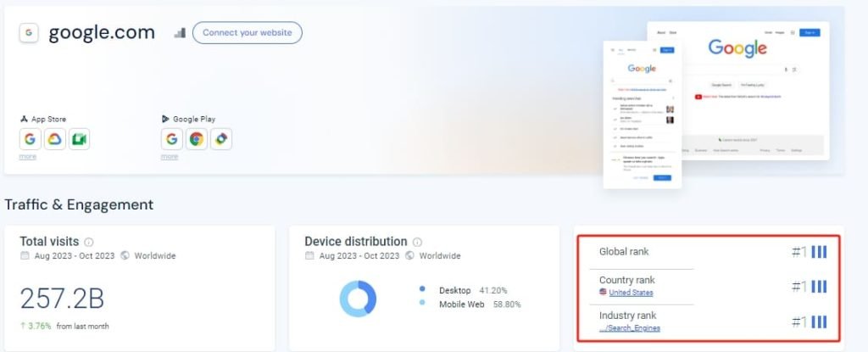Open the third Google Play app icon

click(x=221, y=139)
